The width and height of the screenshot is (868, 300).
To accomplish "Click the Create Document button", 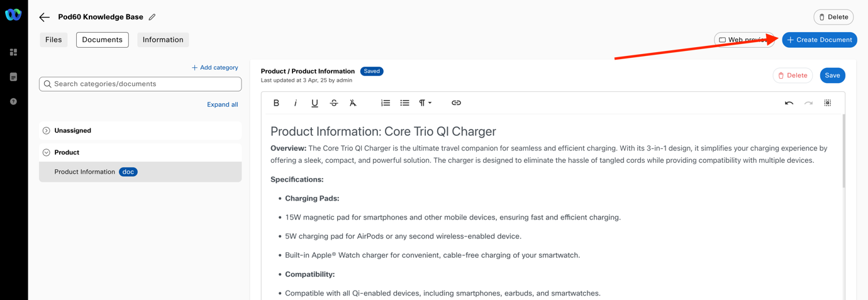I will [820, 40].
